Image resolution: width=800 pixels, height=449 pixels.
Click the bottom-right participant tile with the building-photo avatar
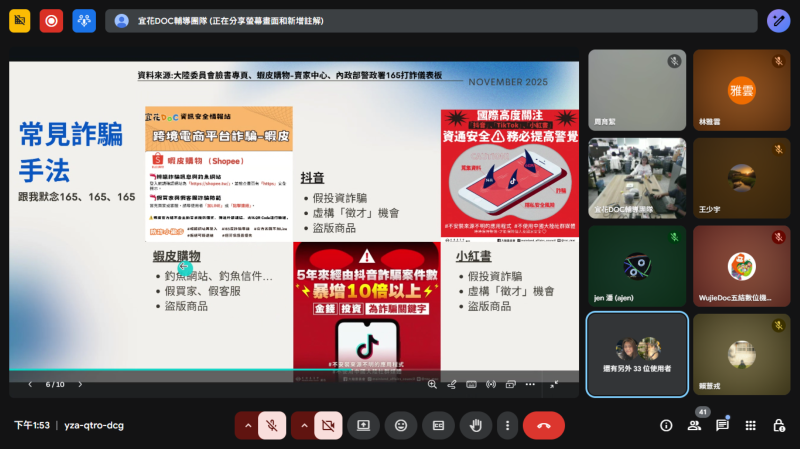(x=741, y=354)
